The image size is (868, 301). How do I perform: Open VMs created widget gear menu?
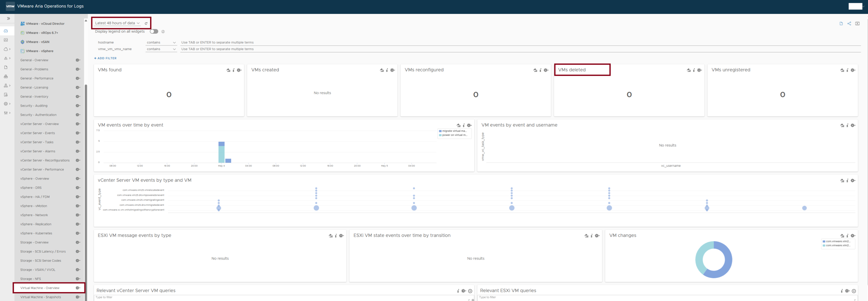393,70
